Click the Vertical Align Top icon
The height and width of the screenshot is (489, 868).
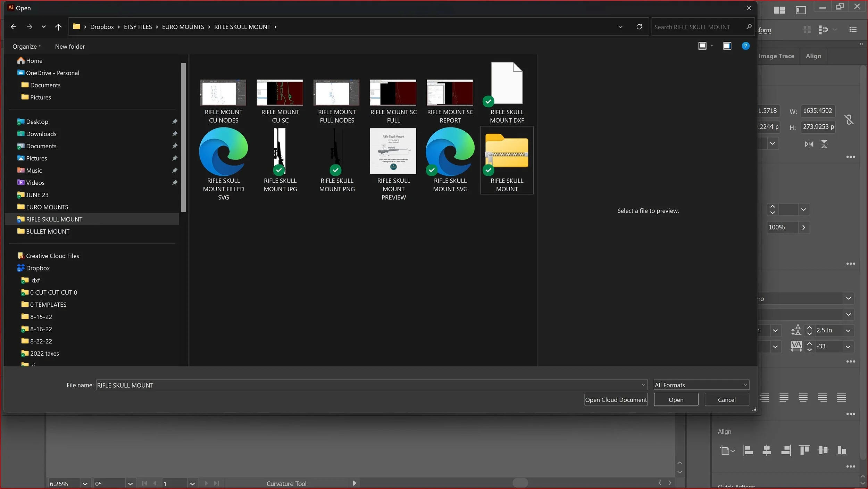coord(804,450)
